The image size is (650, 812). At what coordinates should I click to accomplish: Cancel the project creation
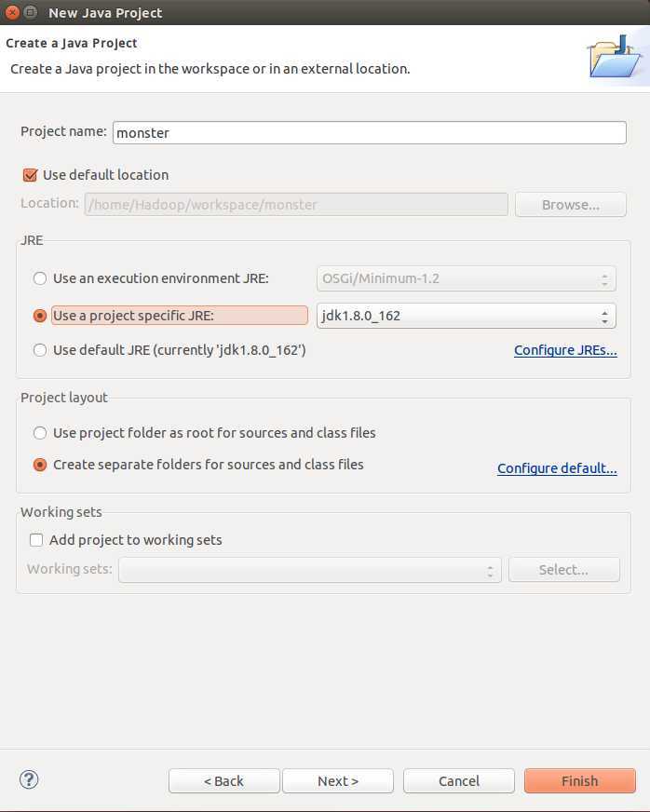click(458, 781)
